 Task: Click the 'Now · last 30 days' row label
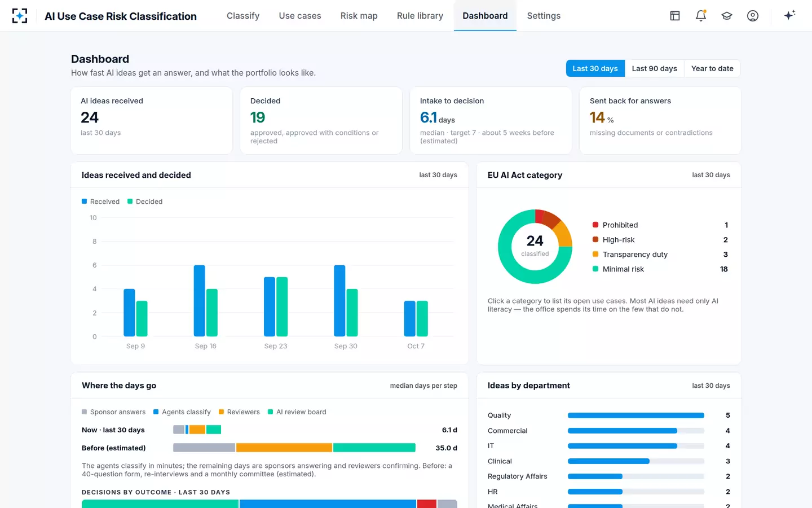tap(113, 430)
